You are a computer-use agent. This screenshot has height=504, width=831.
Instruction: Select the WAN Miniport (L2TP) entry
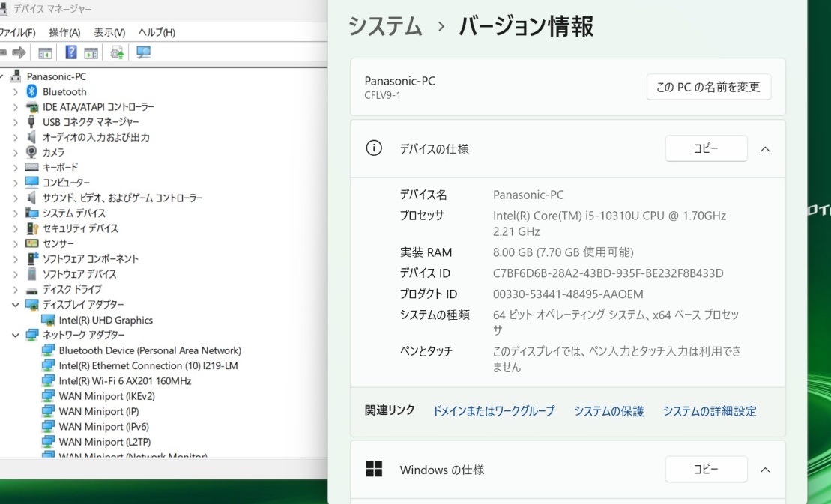pos(105,442)
